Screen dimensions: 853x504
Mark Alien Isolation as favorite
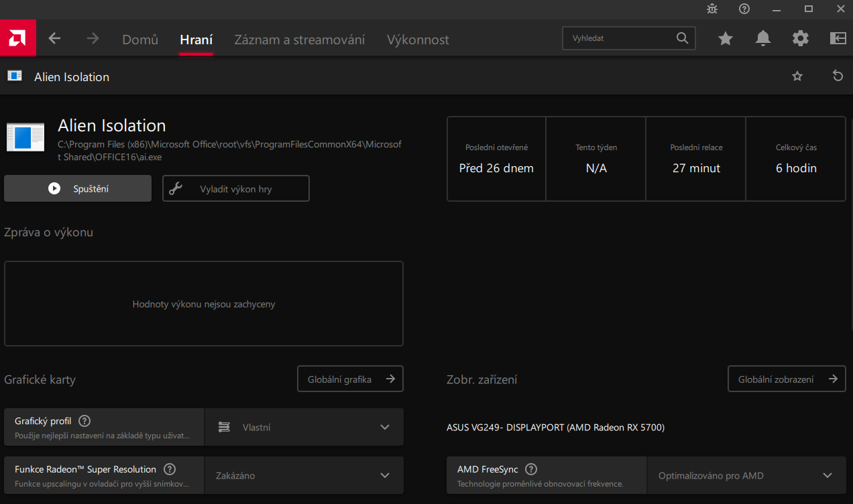point(797,76)
